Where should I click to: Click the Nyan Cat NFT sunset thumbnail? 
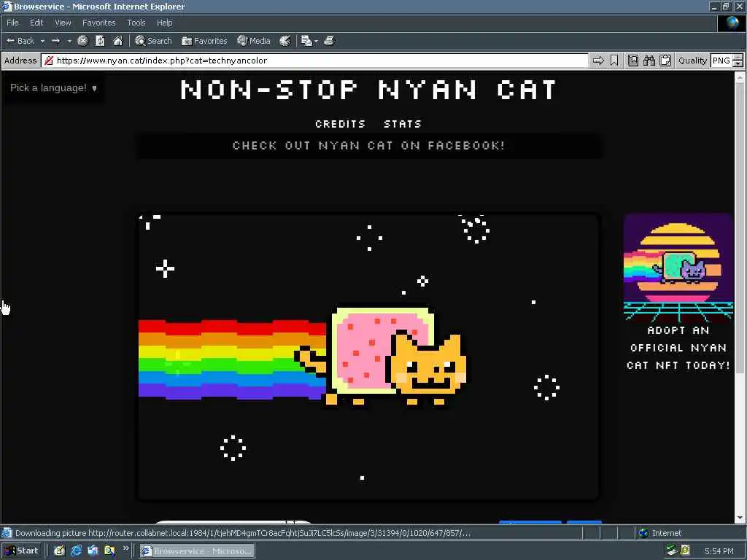678,268
